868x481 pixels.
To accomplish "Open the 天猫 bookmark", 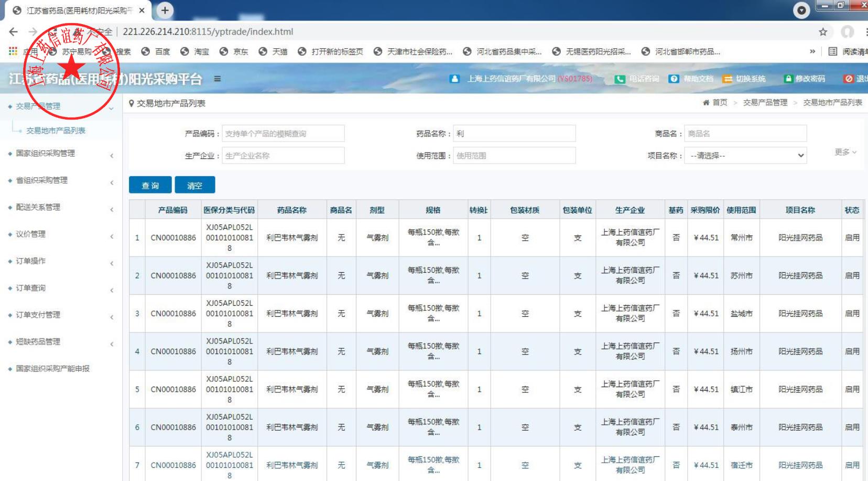I will tap(273, 51).
